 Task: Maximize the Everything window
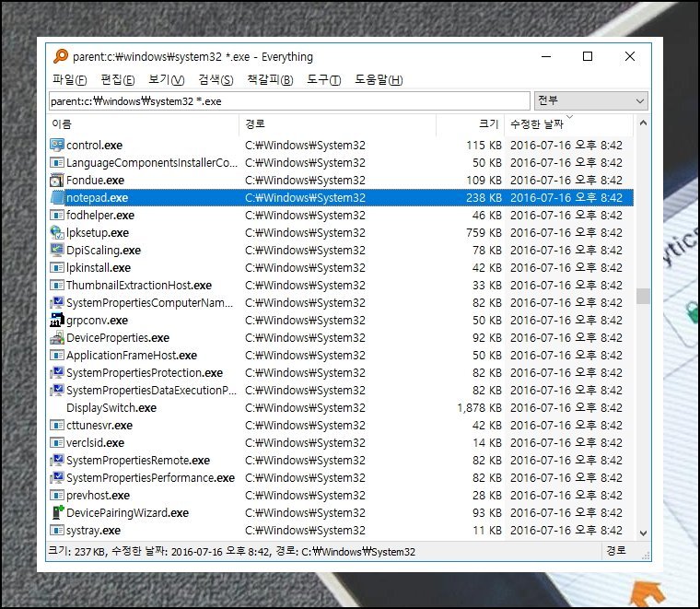[588, 57]
